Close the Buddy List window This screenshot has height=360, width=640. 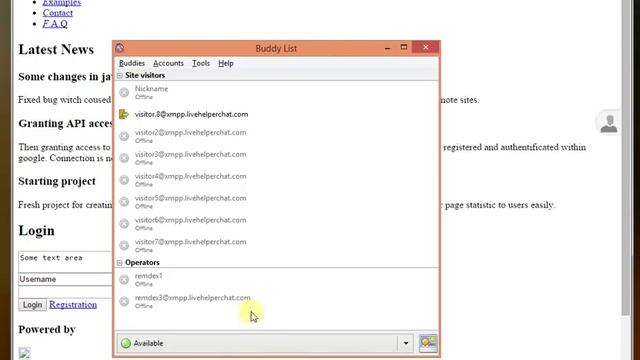(x=426, y=47)
